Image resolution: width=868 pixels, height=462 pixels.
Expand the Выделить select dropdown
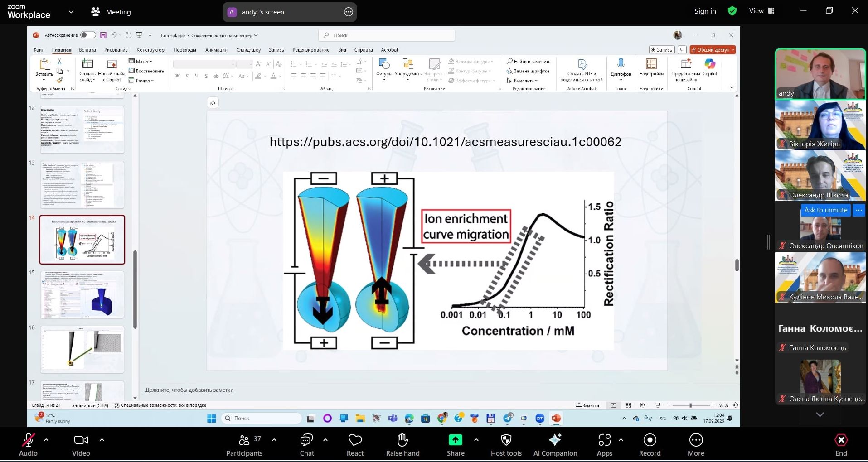(x=522, y=81)
